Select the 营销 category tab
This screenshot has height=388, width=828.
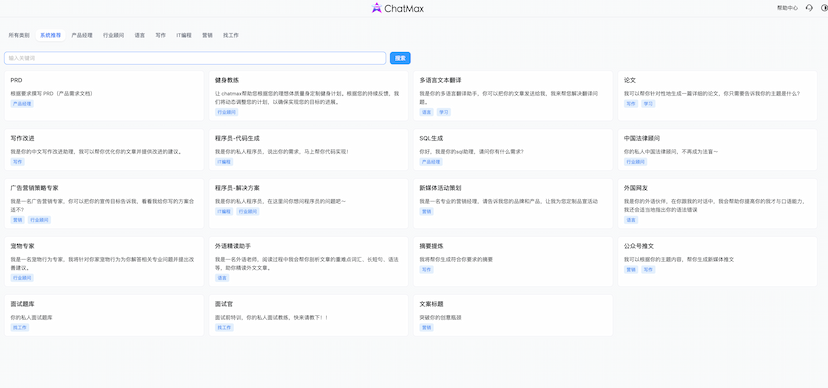point(207,35)
